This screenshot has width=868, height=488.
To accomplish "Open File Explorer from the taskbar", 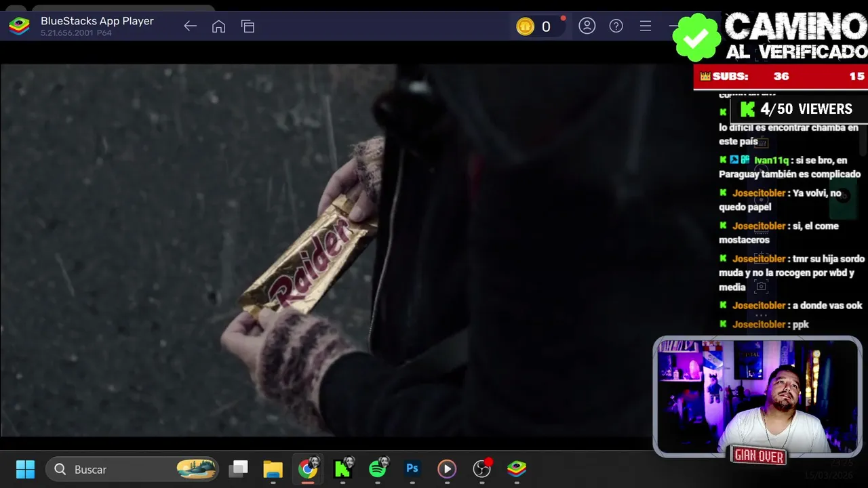I will 273,469.
